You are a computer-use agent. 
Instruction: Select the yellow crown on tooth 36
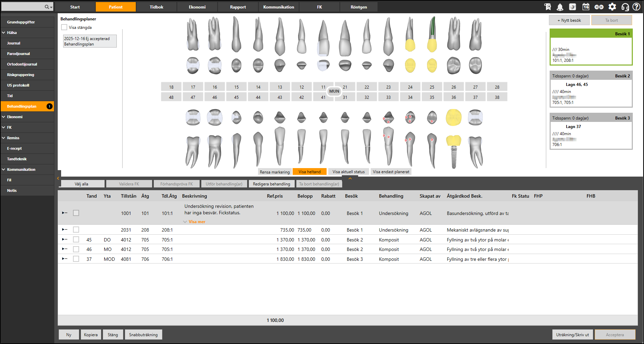454,118
